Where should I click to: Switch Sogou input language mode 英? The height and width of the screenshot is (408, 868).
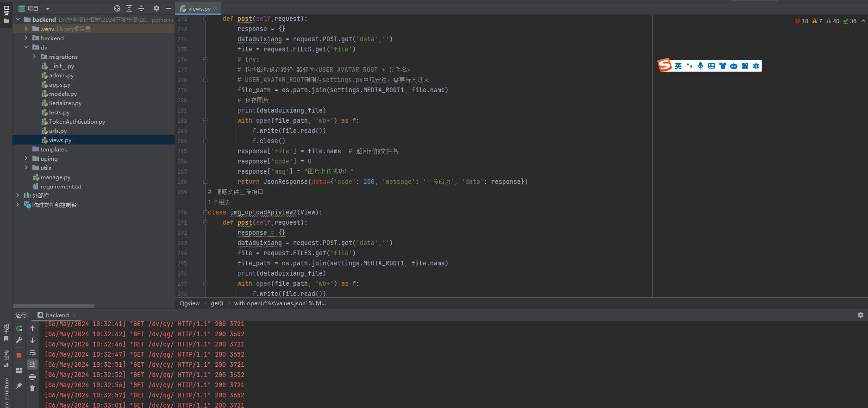click(678, 66)
